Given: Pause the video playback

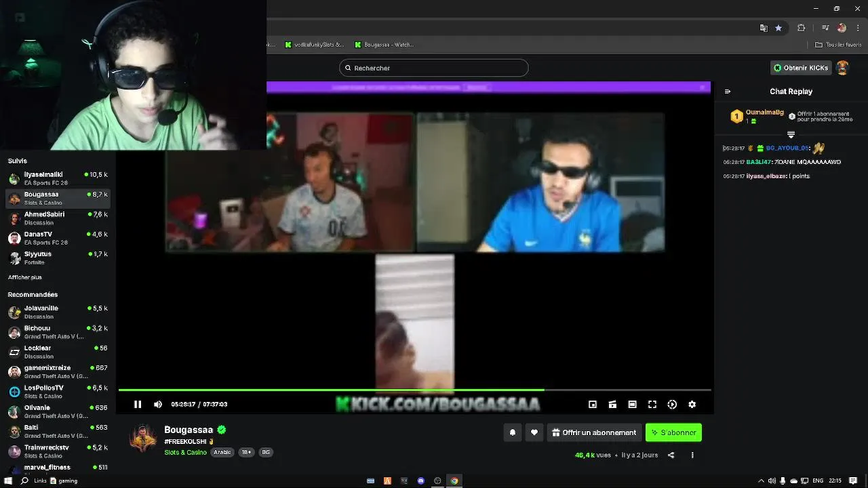Looking at the screenshot, I should (138, 404).
